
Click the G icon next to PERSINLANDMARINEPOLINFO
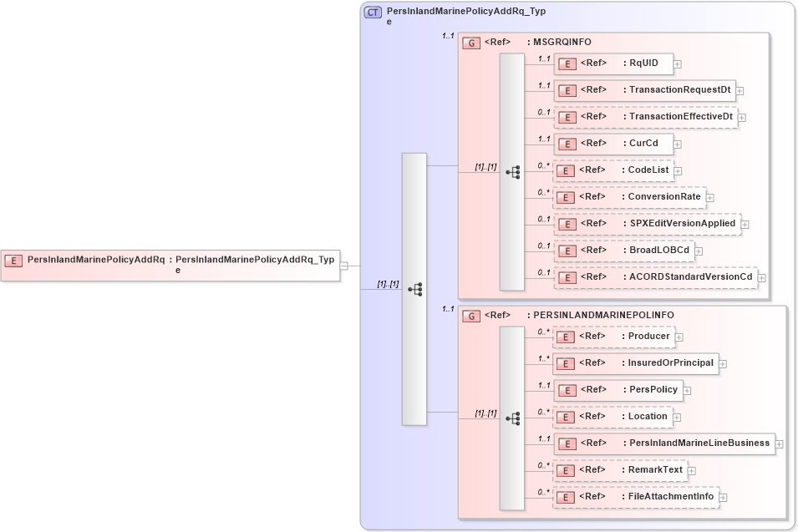[470, 315]
